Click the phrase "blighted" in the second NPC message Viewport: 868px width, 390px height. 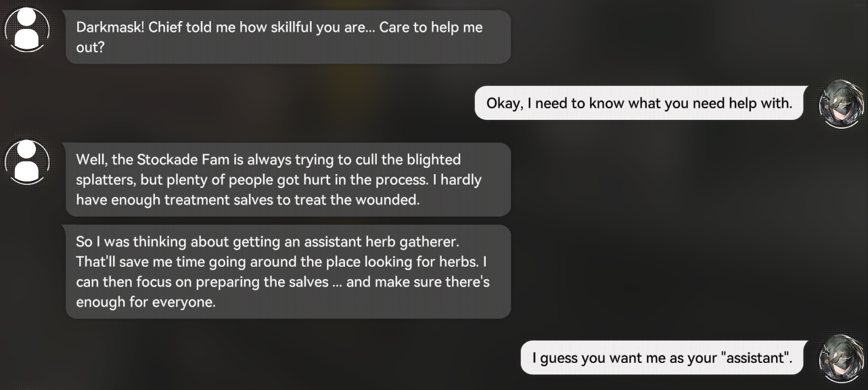tap(434, 160)
